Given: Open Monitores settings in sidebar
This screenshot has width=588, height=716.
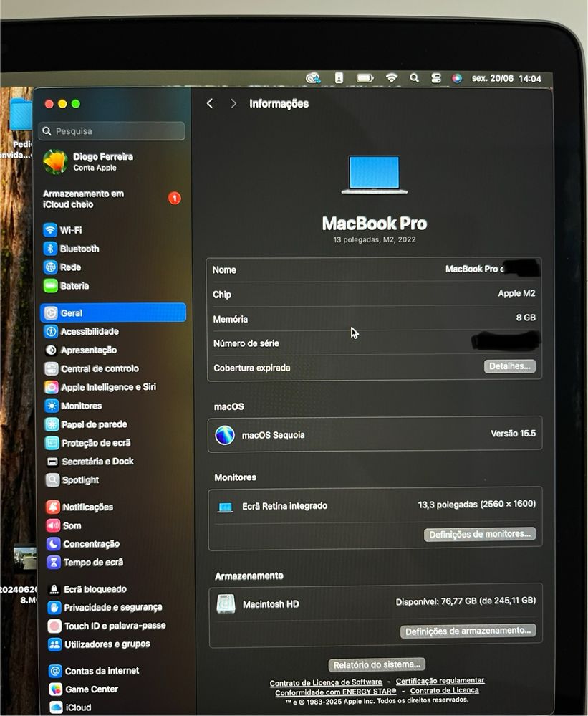Looking at the screenshot, I should [74, 406].
